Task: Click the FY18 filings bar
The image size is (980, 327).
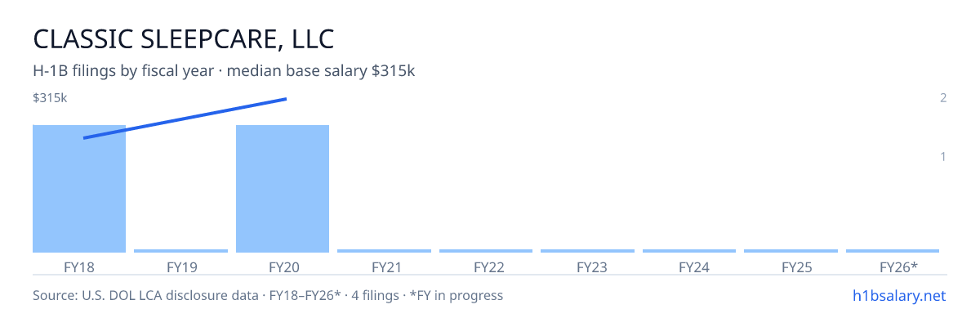Action: (x=79, y=189)
